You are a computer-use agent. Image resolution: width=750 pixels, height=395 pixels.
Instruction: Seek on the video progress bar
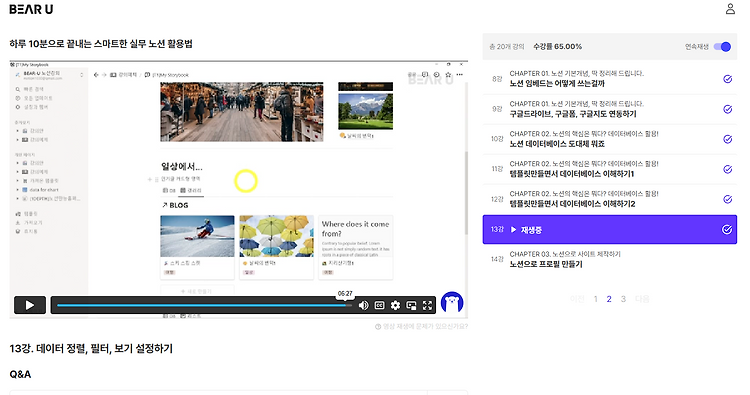click(205, 305)
